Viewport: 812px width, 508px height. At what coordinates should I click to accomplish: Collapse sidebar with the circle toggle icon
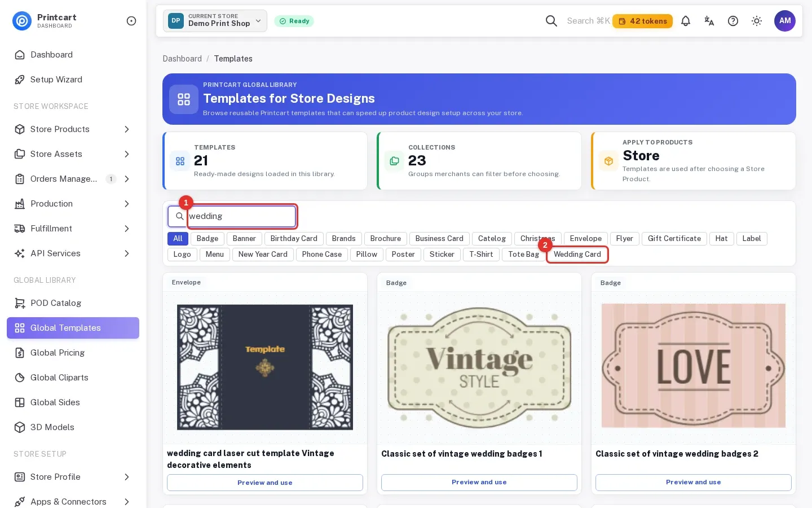point(131,21)
